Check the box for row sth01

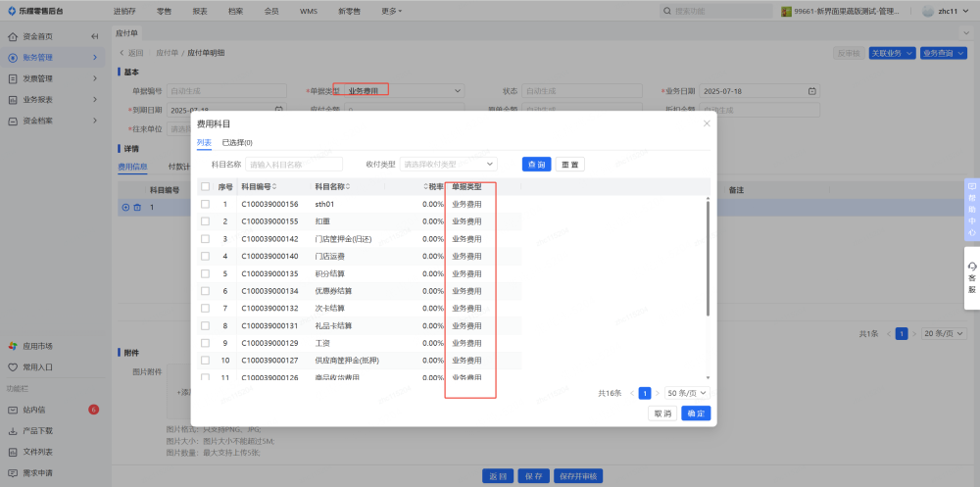(205, 204)
